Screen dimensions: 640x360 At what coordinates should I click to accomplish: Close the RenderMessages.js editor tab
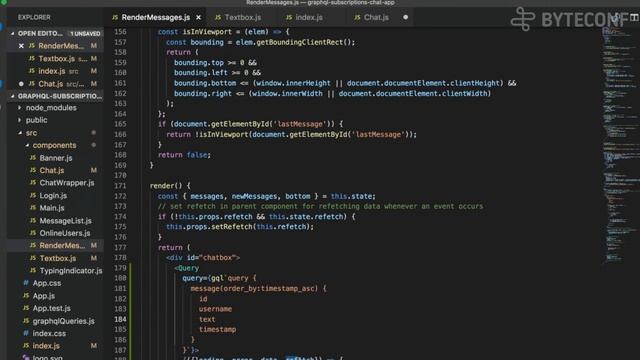198,18
